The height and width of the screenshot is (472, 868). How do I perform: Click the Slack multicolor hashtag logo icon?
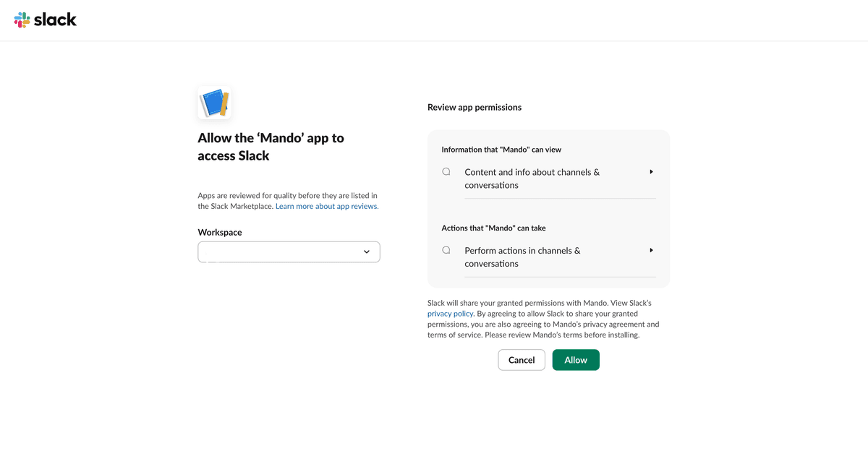[x=22, y=20]
